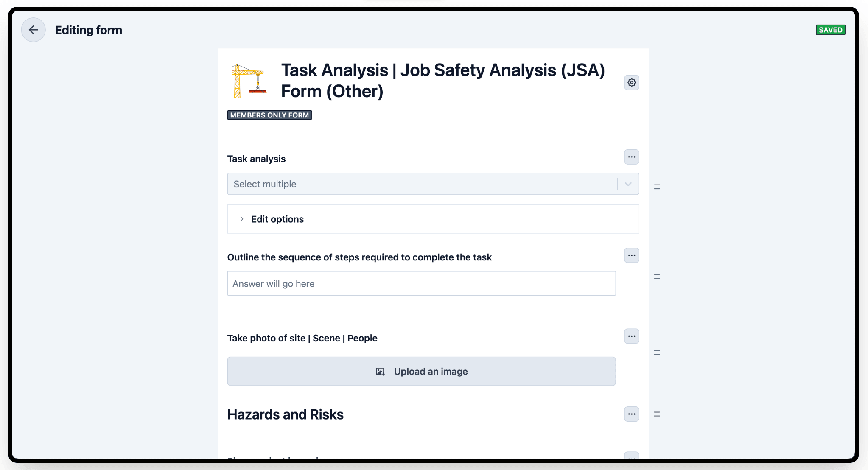Open options menu for Task analysis question

pos(632,157)
